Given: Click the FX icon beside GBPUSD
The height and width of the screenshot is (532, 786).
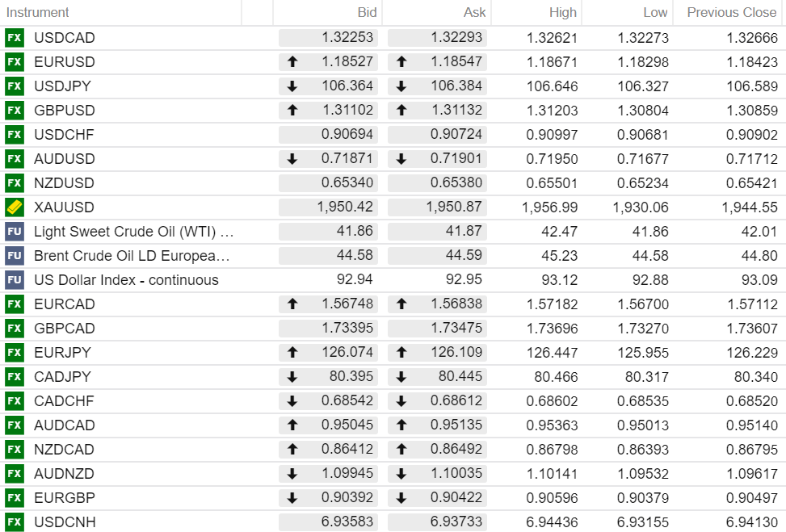Looking at the screenshot, I should [14, 111].
